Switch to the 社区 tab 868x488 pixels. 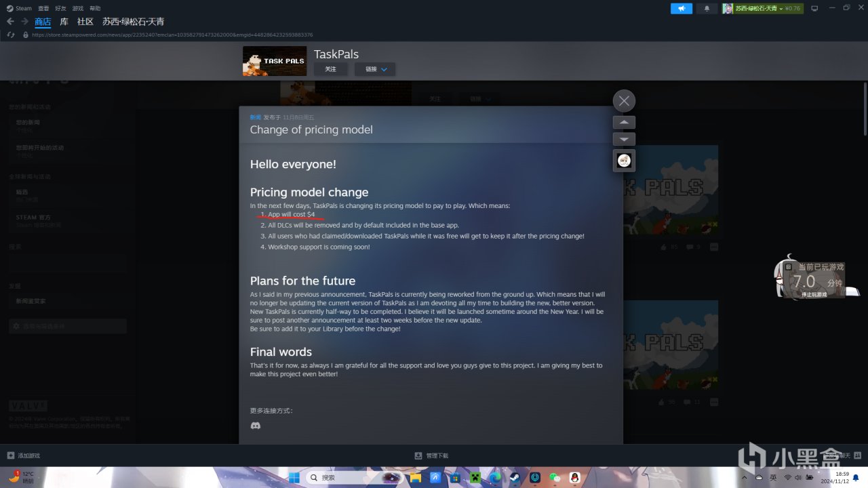pyautogui.click(x=85, y=22)
